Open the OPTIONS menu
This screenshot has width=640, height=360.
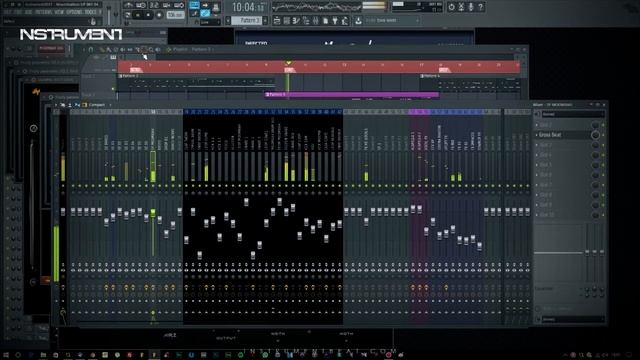pyautogui.click(x=74, y=12)
